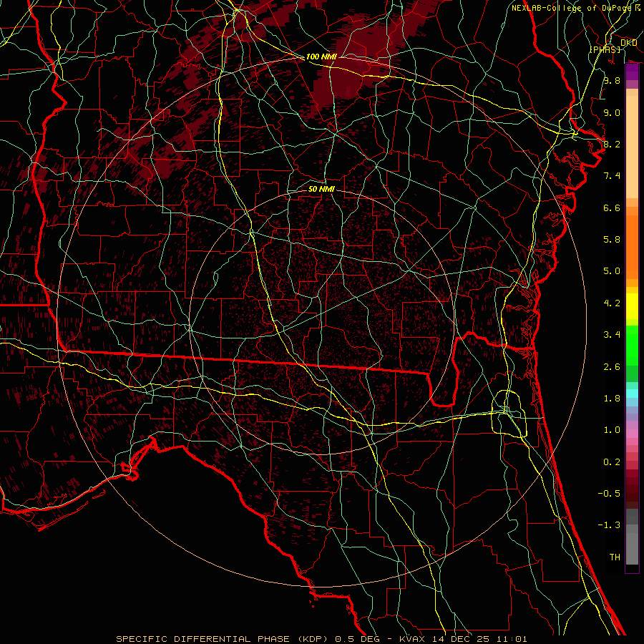
Task: Click the TH label on the legend
Action: click(x=614, y=557)
